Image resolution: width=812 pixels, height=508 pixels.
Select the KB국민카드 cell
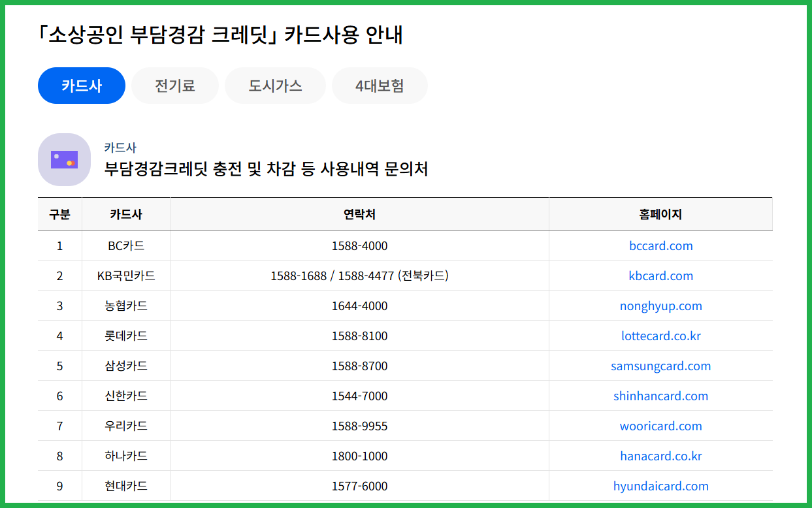[x=126, y=276]
